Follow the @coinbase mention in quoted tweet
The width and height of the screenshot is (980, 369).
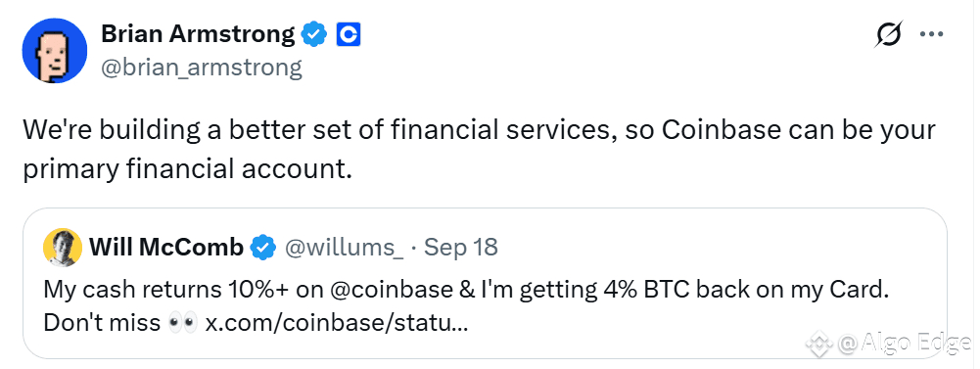click(383, 291)
